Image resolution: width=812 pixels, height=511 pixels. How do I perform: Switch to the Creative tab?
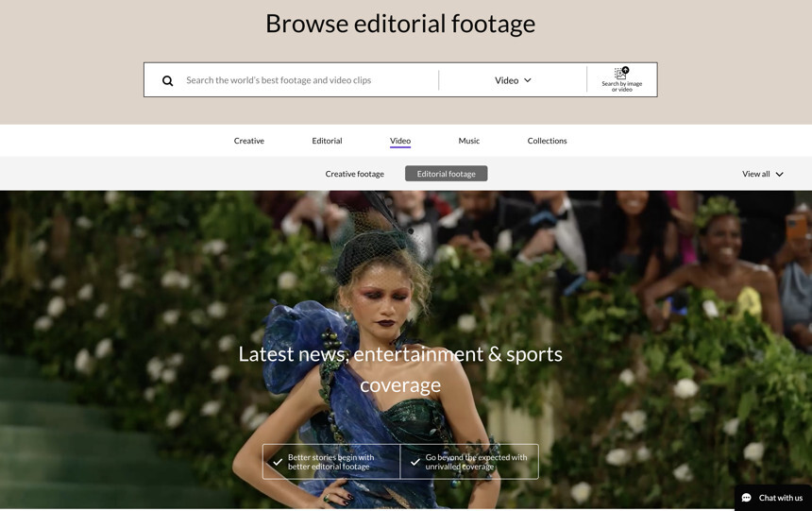tap(249, 141)
